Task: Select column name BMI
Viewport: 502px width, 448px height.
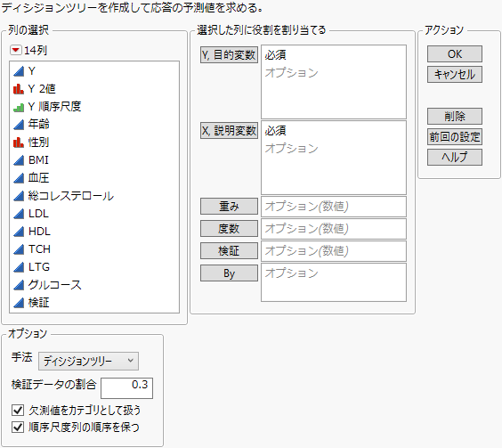Action: coord(38,160)
